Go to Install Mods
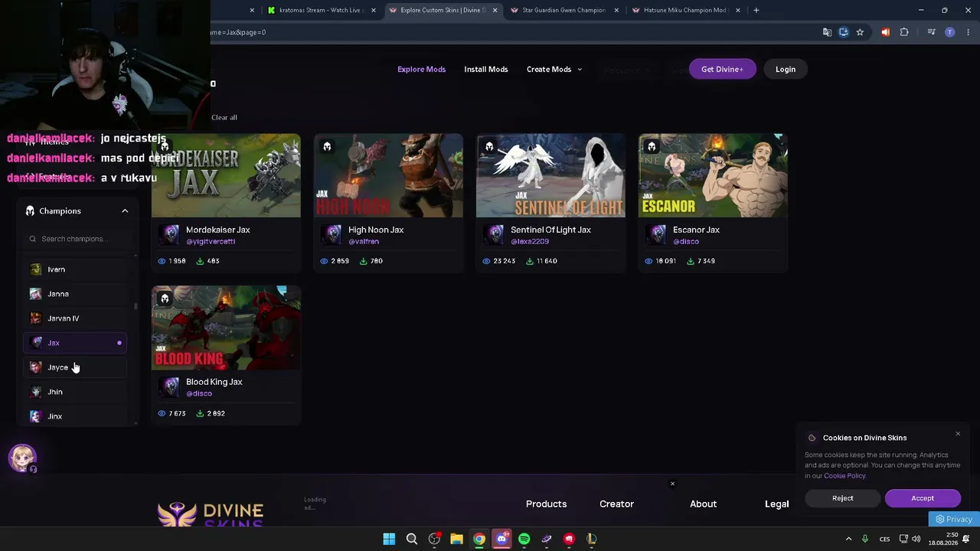 point(485,69)
